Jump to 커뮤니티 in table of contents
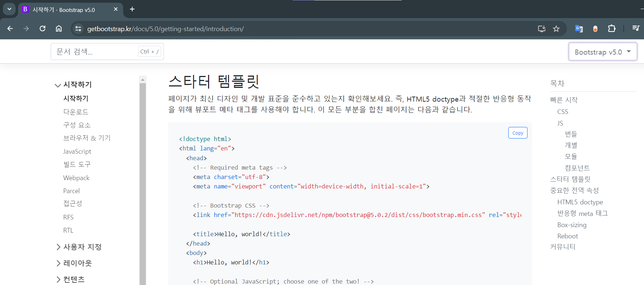Screen dimensions: 644x285 pos(563,247)
